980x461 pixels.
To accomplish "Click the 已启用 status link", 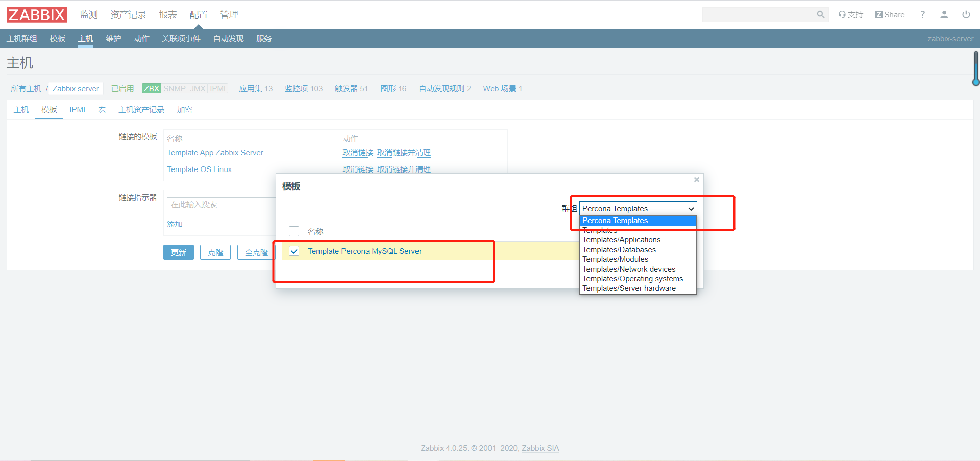I will tap(122, 89).
